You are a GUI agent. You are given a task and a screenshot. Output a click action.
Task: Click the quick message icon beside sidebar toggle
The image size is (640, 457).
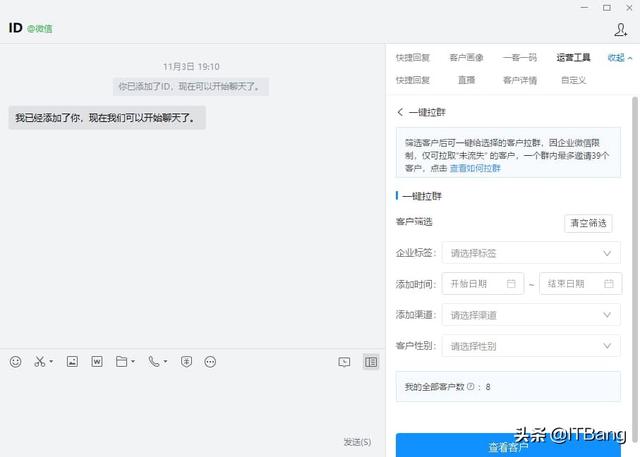344,361
